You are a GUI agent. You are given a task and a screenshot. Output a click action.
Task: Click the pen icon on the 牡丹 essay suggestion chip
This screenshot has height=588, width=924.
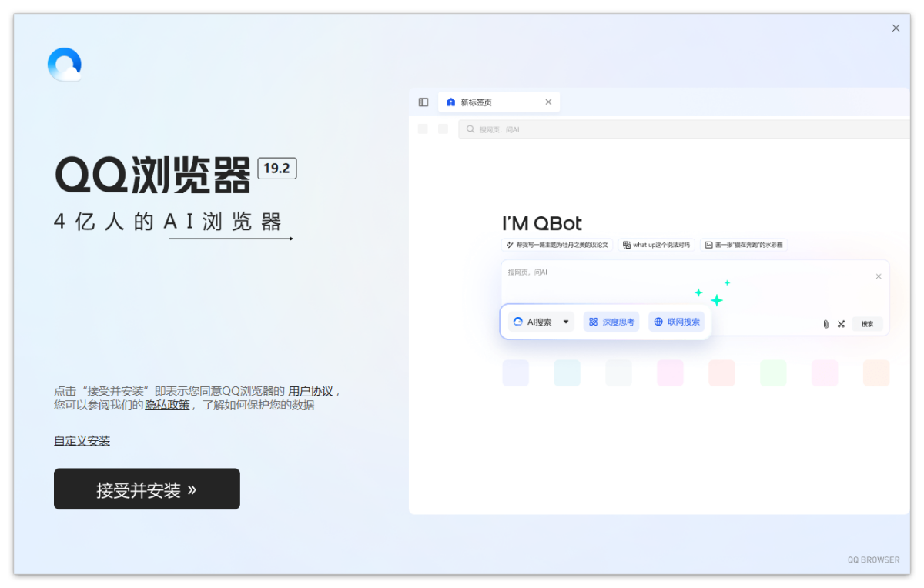point(510,244)
